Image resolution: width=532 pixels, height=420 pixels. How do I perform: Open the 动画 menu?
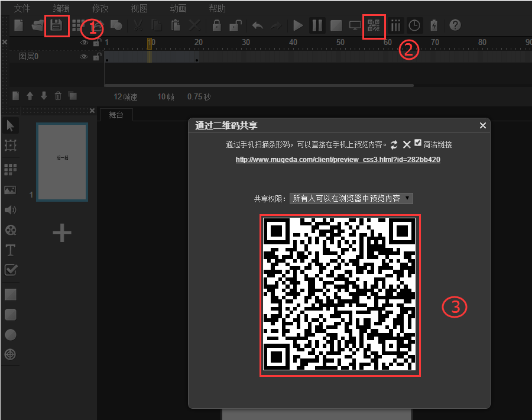click(177, 8)
